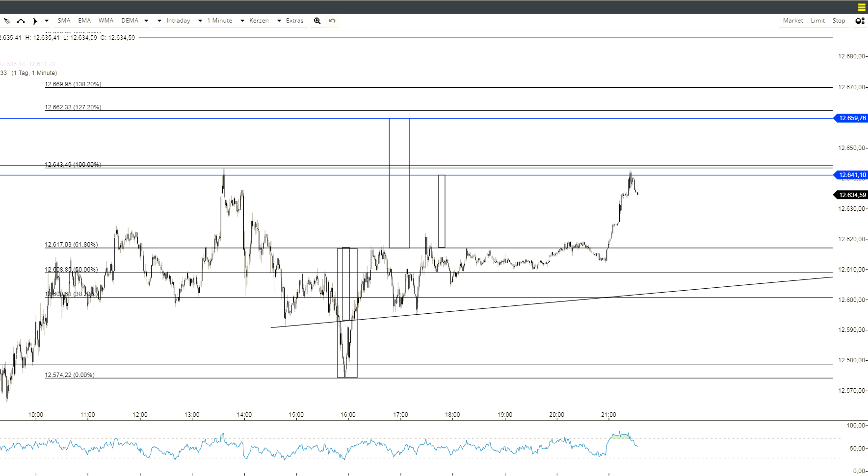Viewport: 868px width, 476px height.
Task: Click the Market order button
Action: [793, 21]
